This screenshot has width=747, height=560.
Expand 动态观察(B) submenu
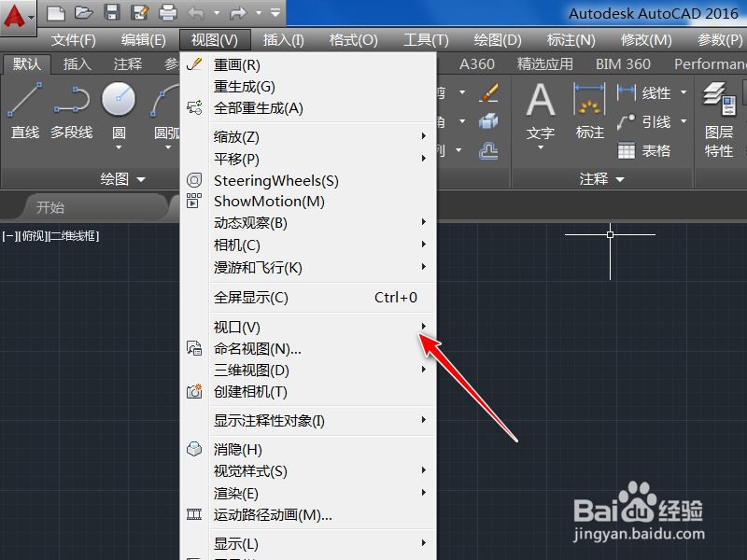point(308,223)
